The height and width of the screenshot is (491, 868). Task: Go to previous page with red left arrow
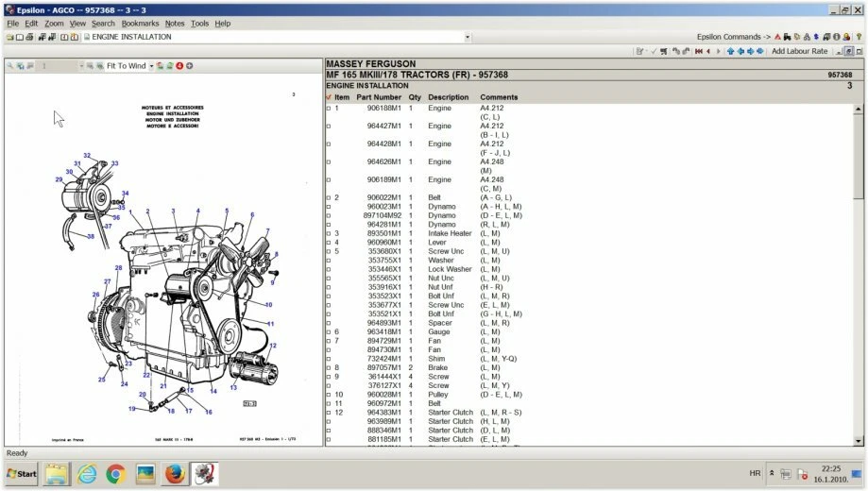[708, 52]
